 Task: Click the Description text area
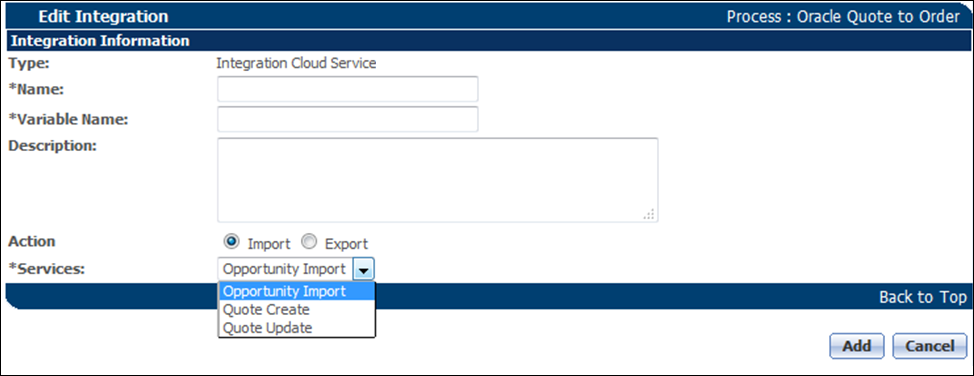click(x=437, y=180)
